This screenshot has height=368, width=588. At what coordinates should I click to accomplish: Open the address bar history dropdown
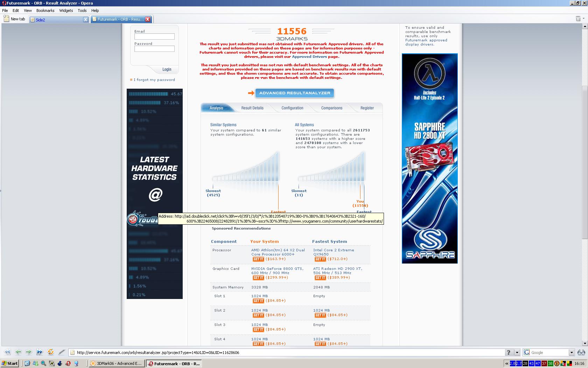tap(517, 353)
